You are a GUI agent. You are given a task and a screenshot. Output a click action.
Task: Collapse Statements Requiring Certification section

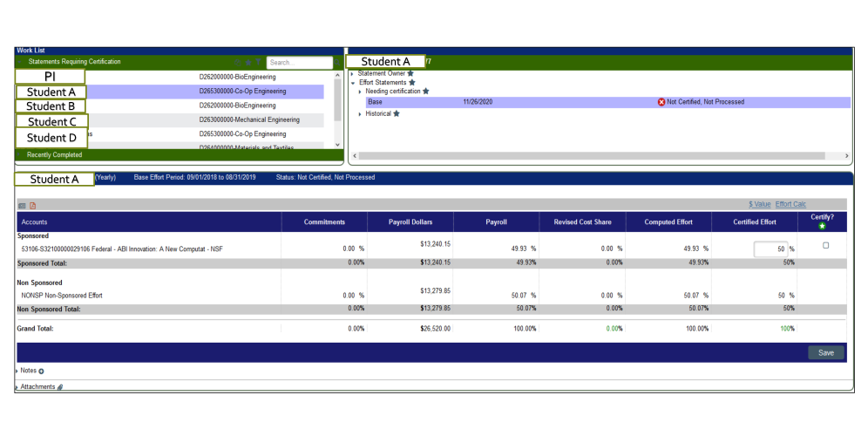(x=21, y=62)
